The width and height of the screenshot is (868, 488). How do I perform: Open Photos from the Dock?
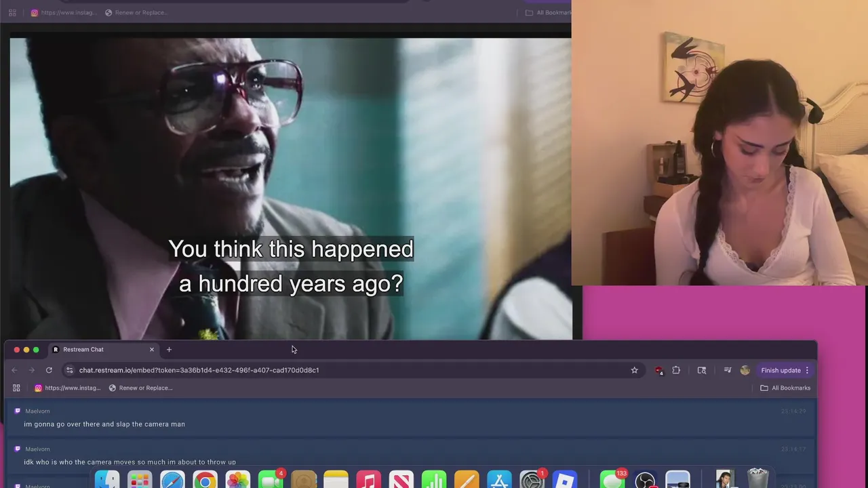coord(237,479)
